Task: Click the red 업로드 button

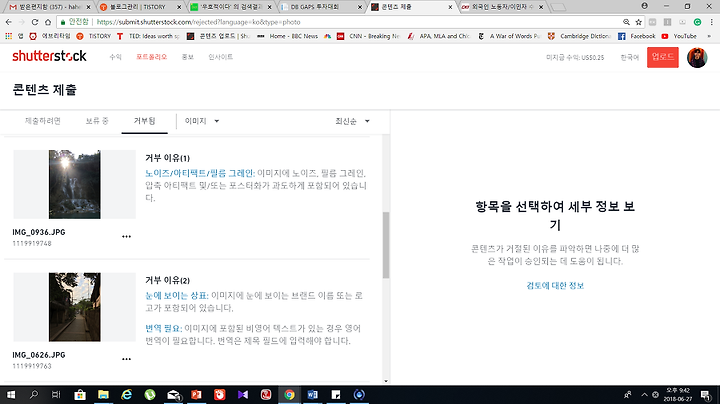Action: click(663, 57)
